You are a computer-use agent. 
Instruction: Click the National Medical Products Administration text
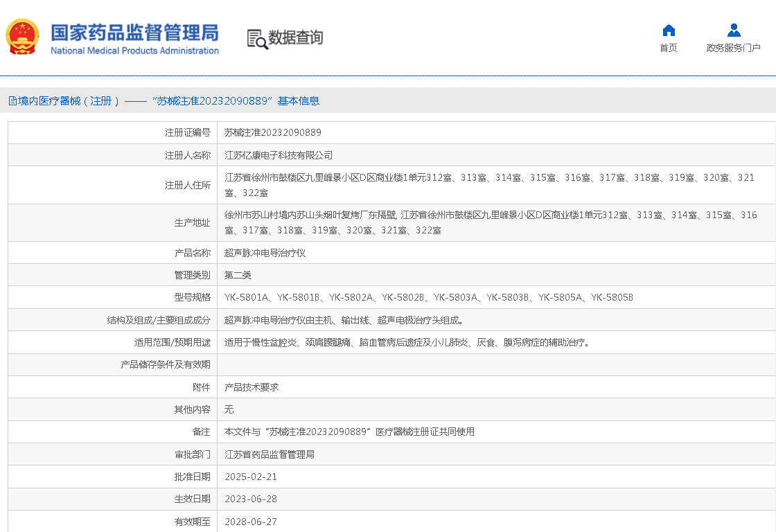point(134,51)
